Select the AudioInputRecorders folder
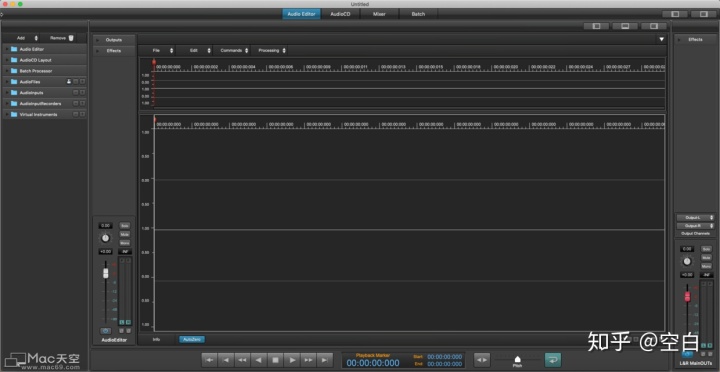Screen dimensions: 720x372 [x=44, y=104]
